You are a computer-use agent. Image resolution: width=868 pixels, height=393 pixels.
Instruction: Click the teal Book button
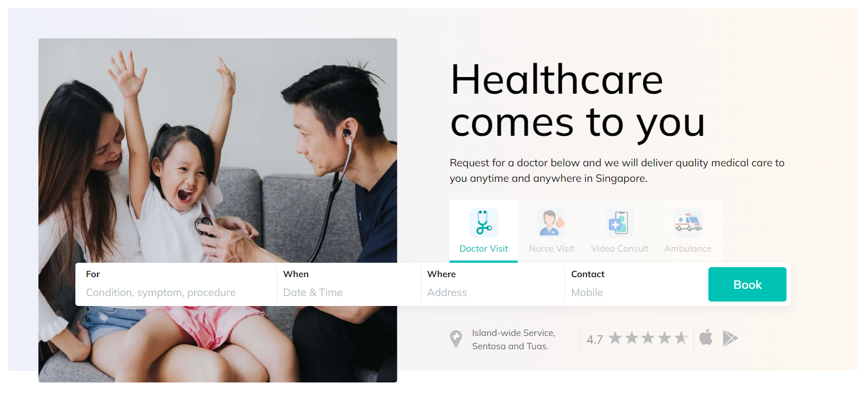(x=747, y=284)
